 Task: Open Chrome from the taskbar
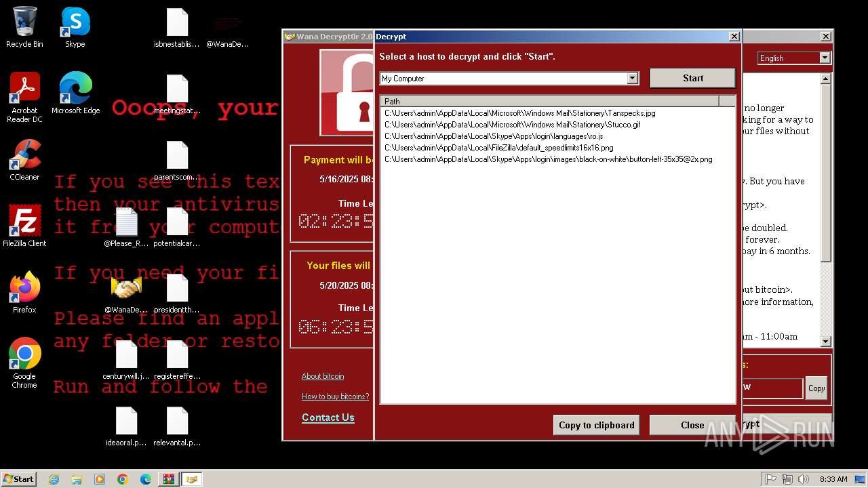coord(123,479)
